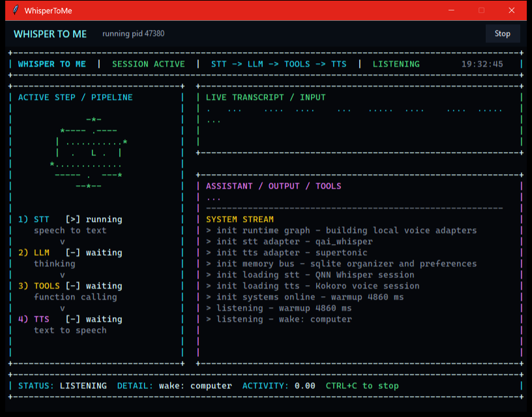Click the 'ACTIVITY: 0.00' footer value
The width and height of the screenshot is (532, 417).
[x=279, y=386]
